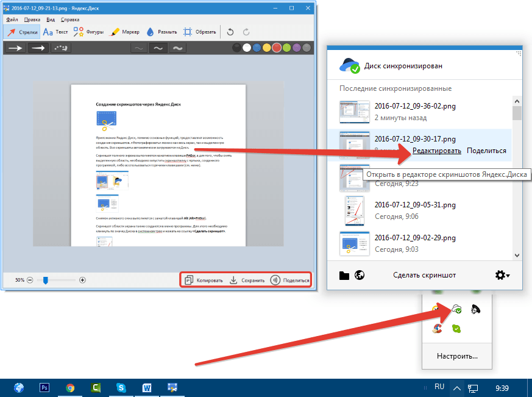
Task: Select the thickest wavy line style
Action: pyautogui.click(x=177, y=48)
